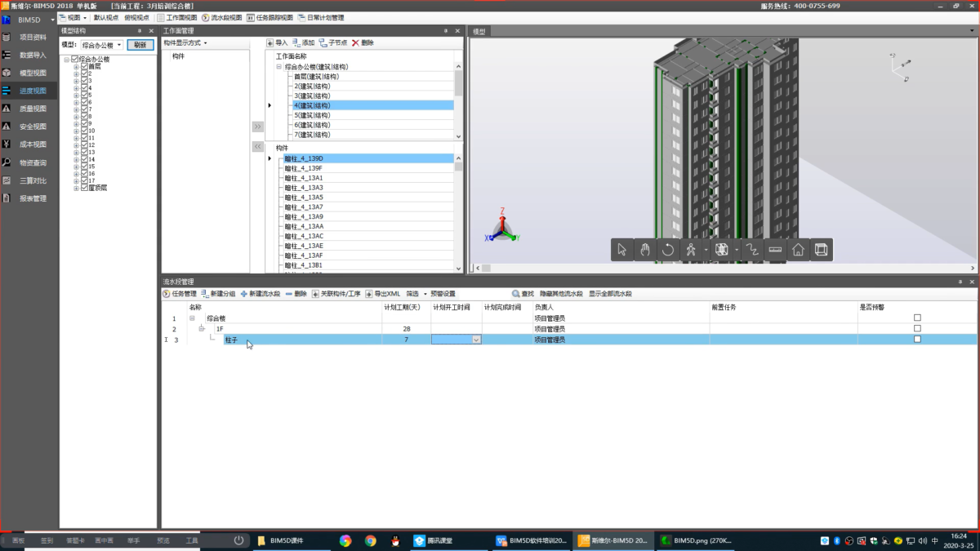Activate the rotate orbit tool
This screenshot has height=551, width=980.
click(x=668, y=250)
